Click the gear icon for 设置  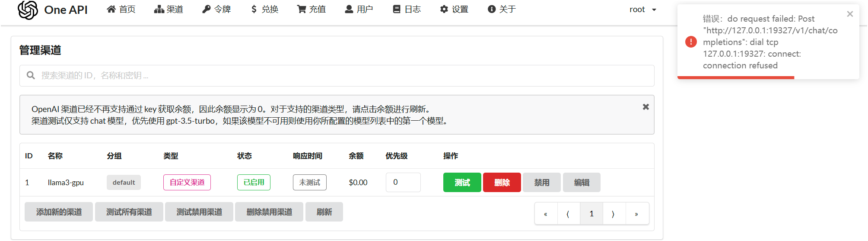click(x=444, y=10)
